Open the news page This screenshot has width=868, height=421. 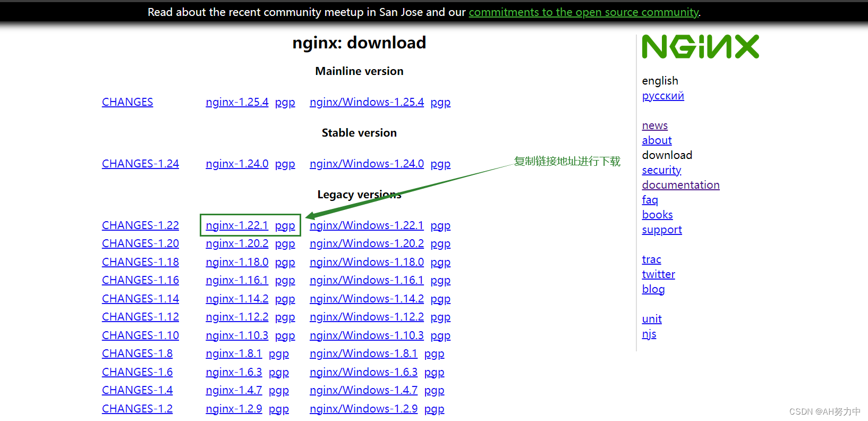pos(654,125)
